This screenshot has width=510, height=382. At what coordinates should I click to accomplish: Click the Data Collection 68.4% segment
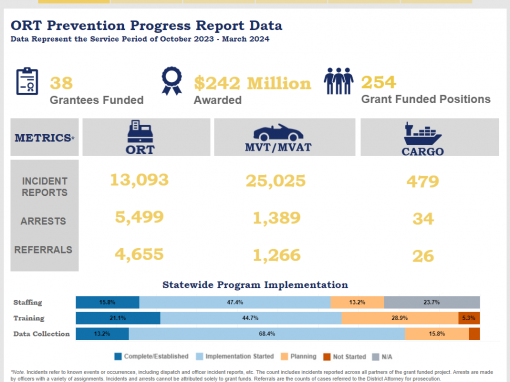267,334
